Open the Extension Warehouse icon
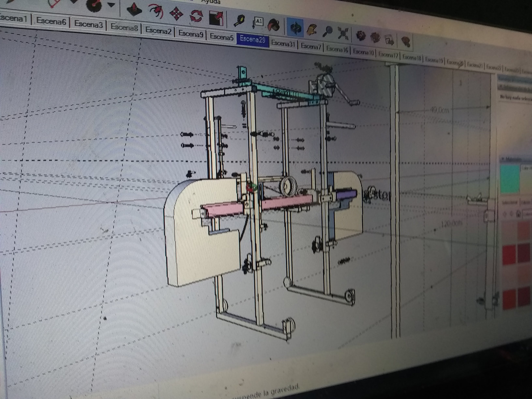 point(406,41)
